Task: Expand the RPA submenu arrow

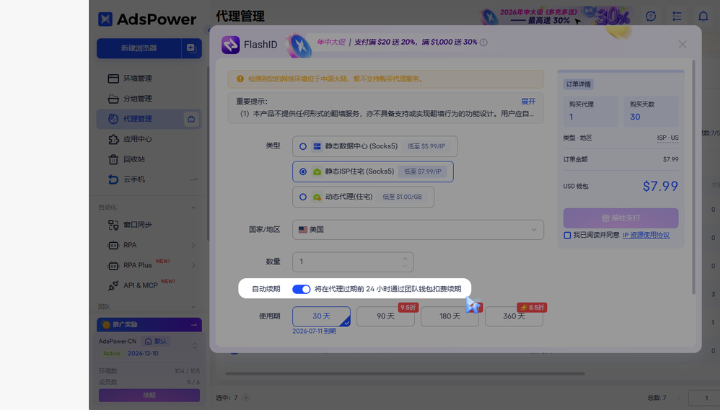Action: point(193,245)
